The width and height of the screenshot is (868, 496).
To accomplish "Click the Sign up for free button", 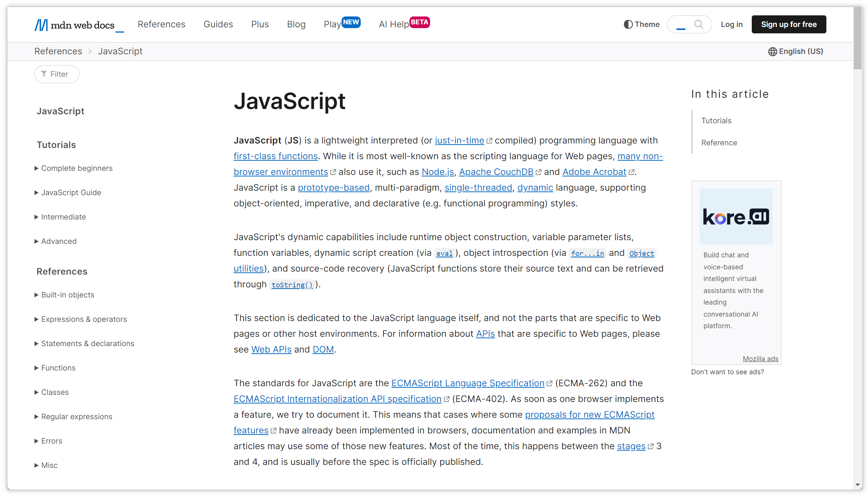I will click(x=789, y=24).
